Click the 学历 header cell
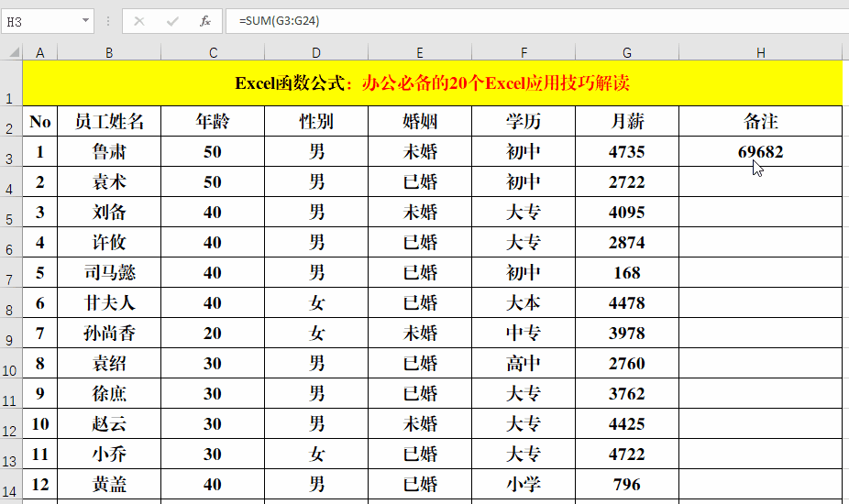 click(x=524, y=121)
